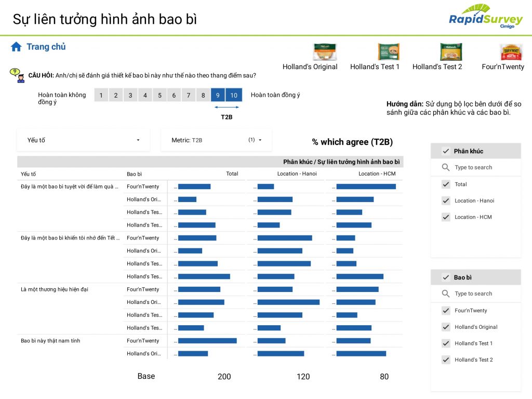Click Four'nTwenty HCM bar for gift packaging factor
Screen dimensions: 532x399
tap(366, 187)
